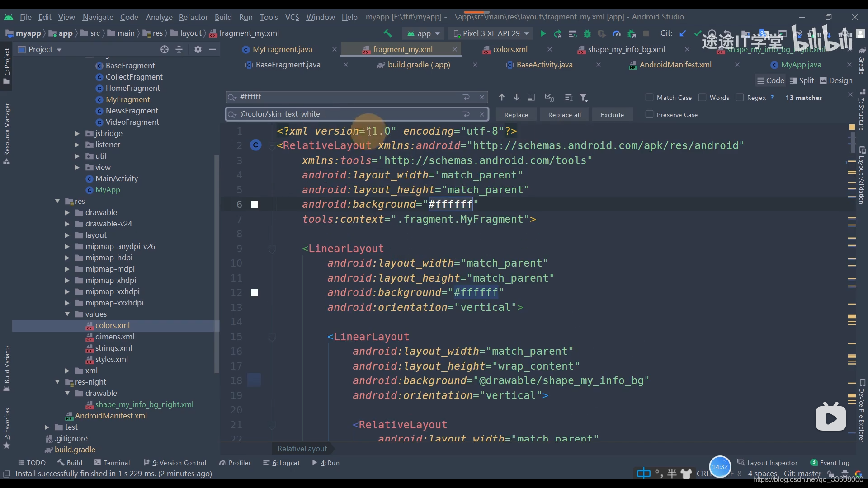Click Select Opened File target icon in Project panel
868x488 pixels.
click(165, 49)
